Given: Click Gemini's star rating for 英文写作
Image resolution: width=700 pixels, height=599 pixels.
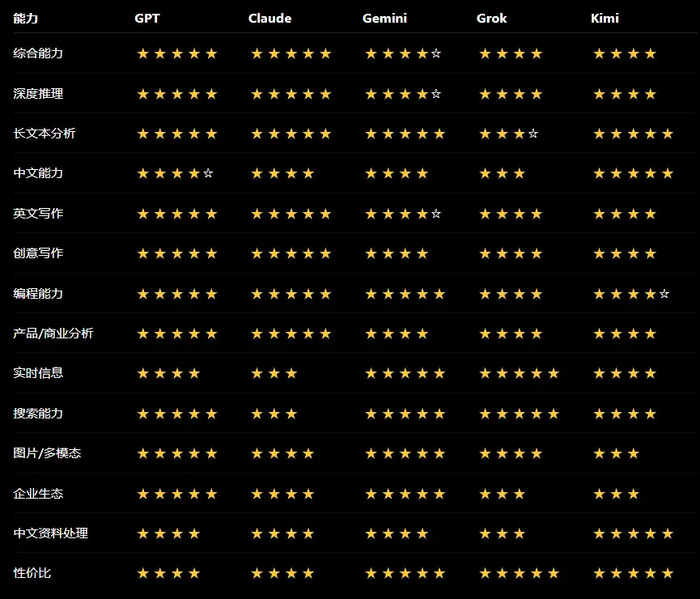Looking at the screenshot, I should click(x=403, y=214).
